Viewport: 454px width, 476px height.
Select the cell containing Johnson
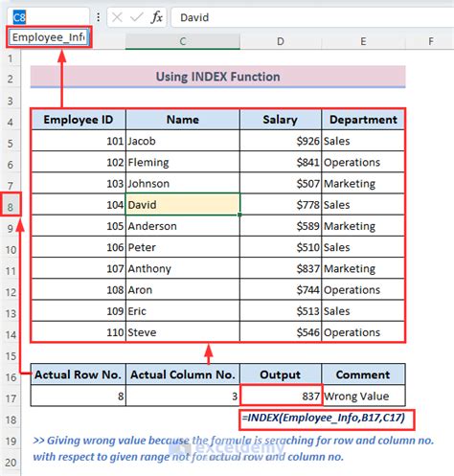coord(183,184)
